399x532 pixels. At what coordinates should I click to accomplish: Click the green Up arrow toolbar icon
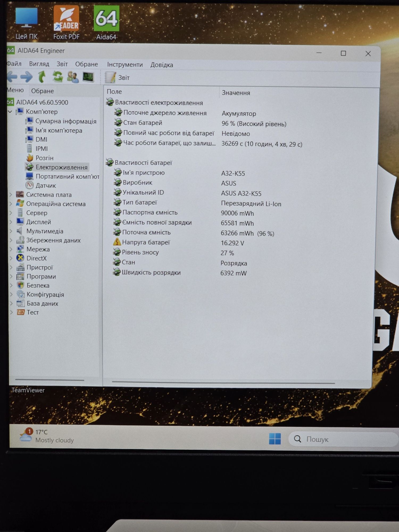coord(42,77)
